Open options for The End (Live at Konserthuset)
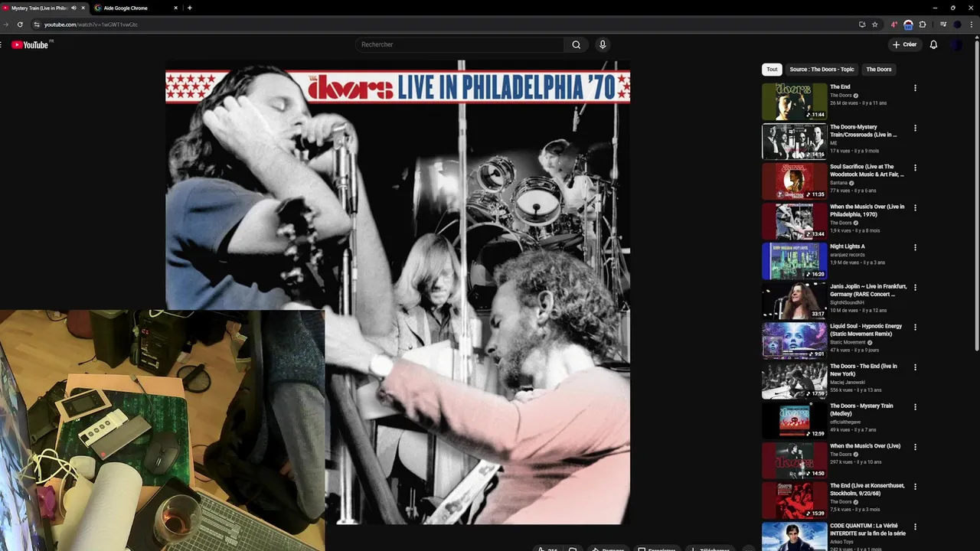This screenshot has height=551, width=980. pos(915,487)
